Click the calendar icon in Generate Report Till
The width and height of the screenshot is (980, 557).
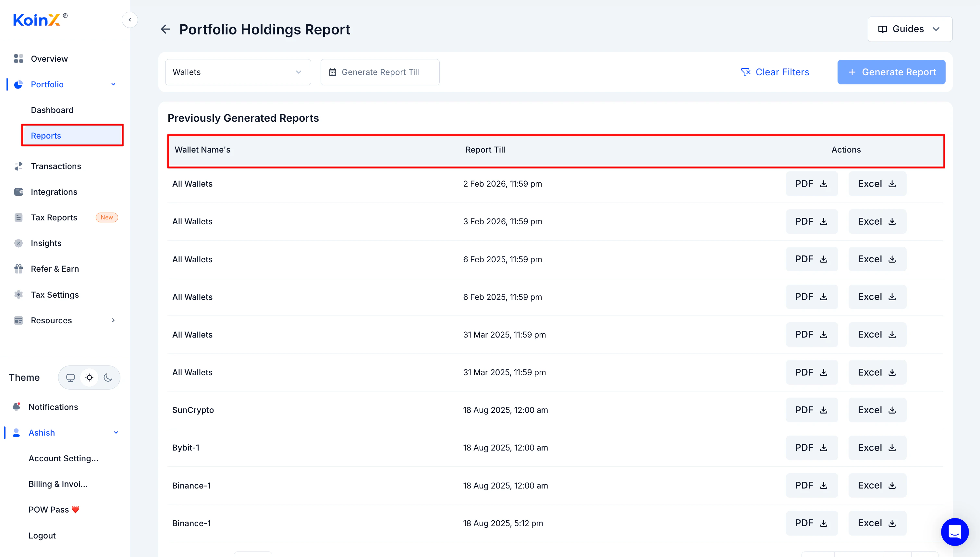pyautogui.click(x=333, y=72)
